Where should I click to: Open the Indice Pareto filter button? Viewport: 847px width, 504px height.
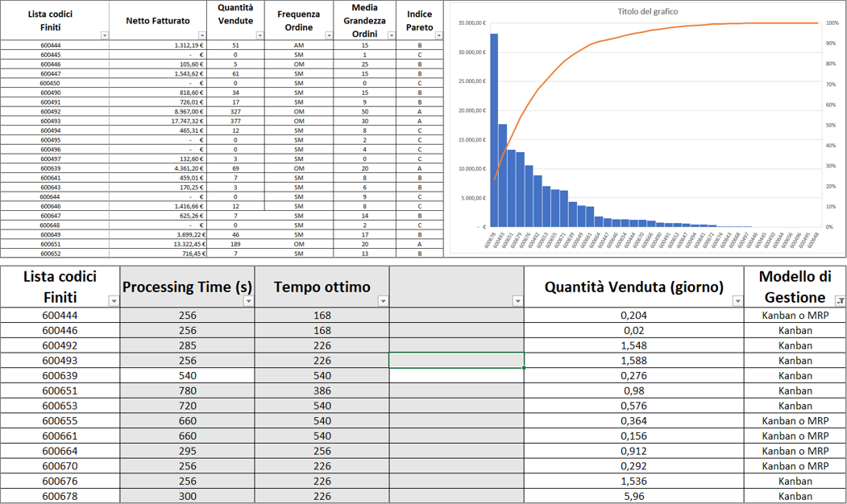tap(438, 35)
